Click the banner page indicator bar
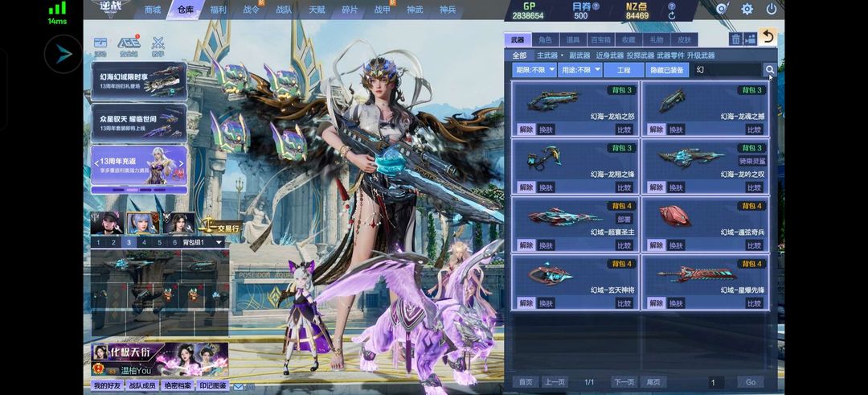The height and width of the screenshot is (395, 868). (139, 190)
